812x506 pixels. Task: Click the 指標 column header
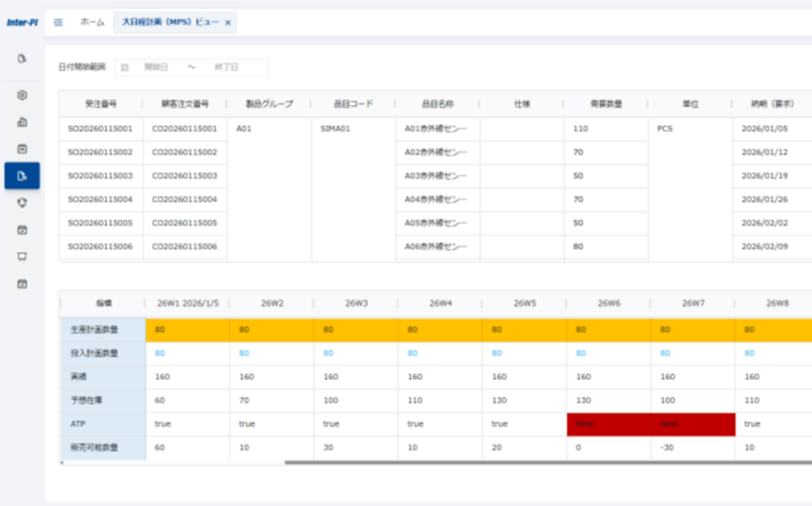tap(104, 303)
